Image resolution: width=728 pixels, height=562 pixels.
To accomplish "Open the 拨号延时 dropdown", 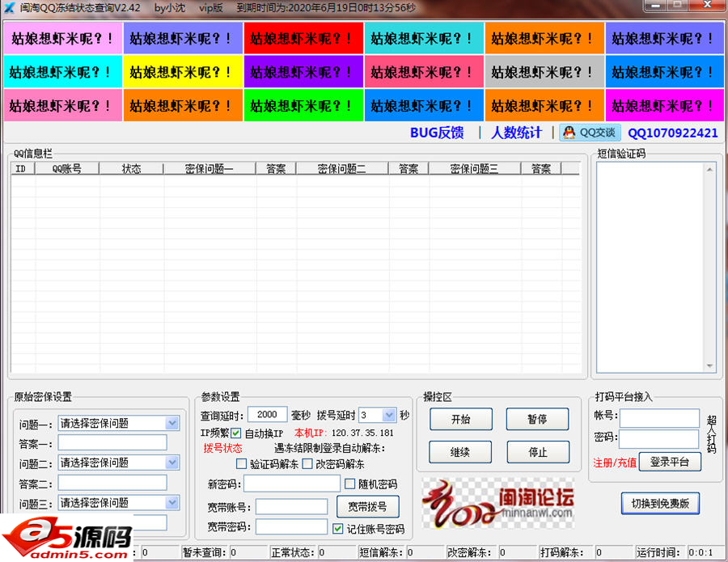I will pos(389,415).
